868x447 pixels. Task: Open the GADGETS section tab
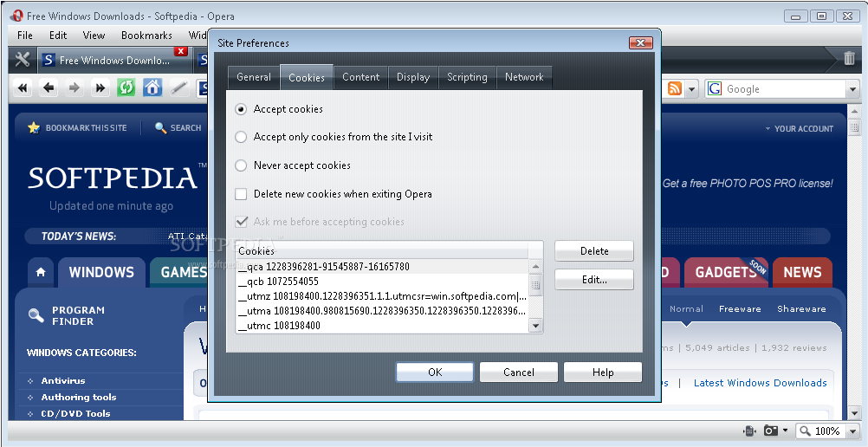click(726, 272)
